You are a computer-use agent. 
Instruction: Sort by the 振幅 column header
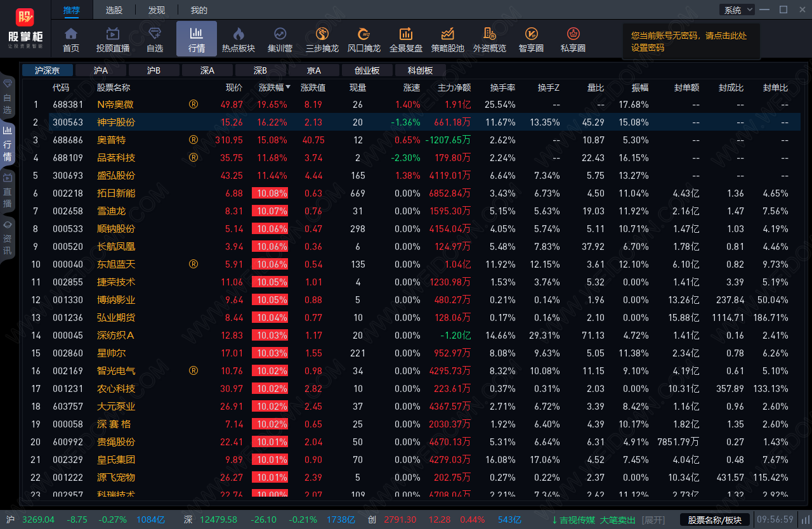pos(639,88)
